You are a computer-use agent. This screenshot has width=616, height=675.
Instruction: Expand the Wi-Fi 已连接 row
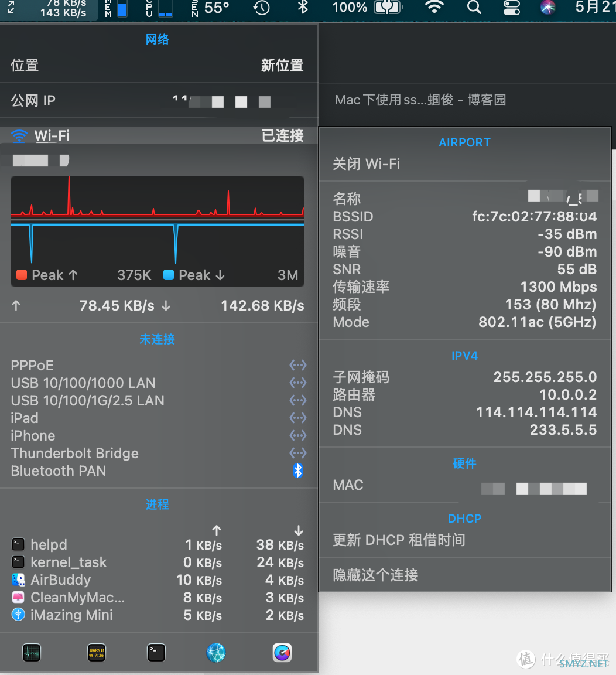158,136
